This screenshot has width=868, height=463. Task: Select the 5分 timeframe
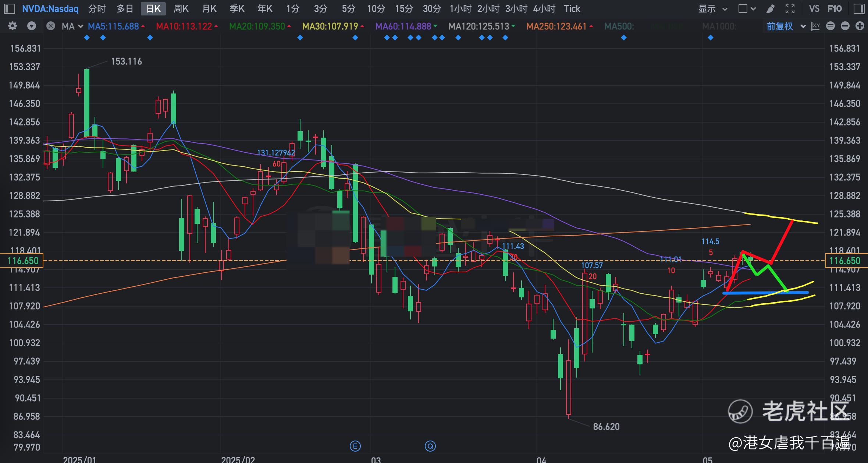[x=349, y=8]
